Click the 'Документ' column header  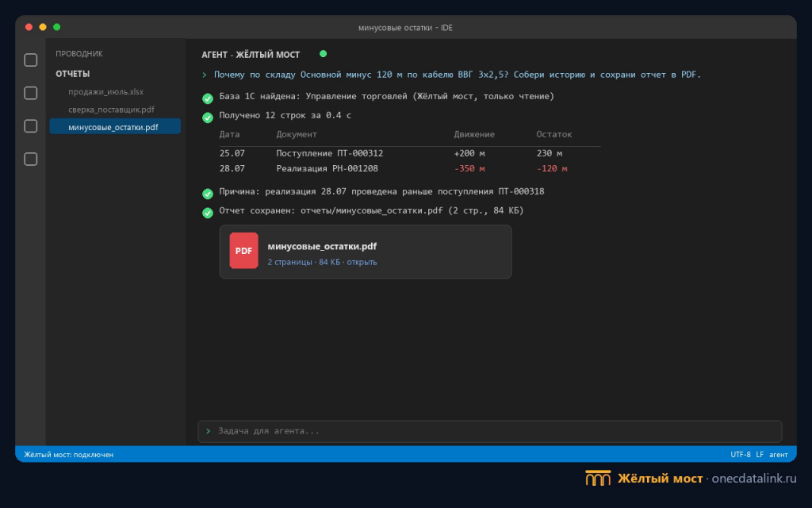point(297,134)
